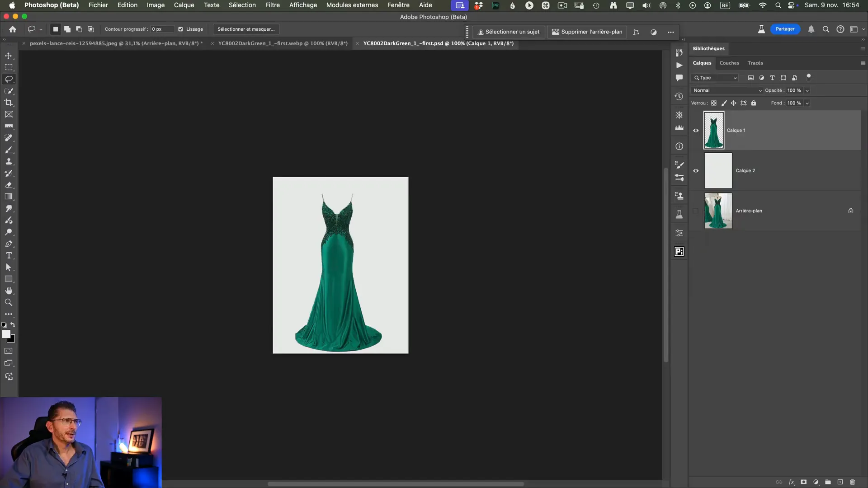Click Supprimer l'arrière-plan button
Image resolution: width=868 pixels, height=488 pixels.
pos(587,32)
